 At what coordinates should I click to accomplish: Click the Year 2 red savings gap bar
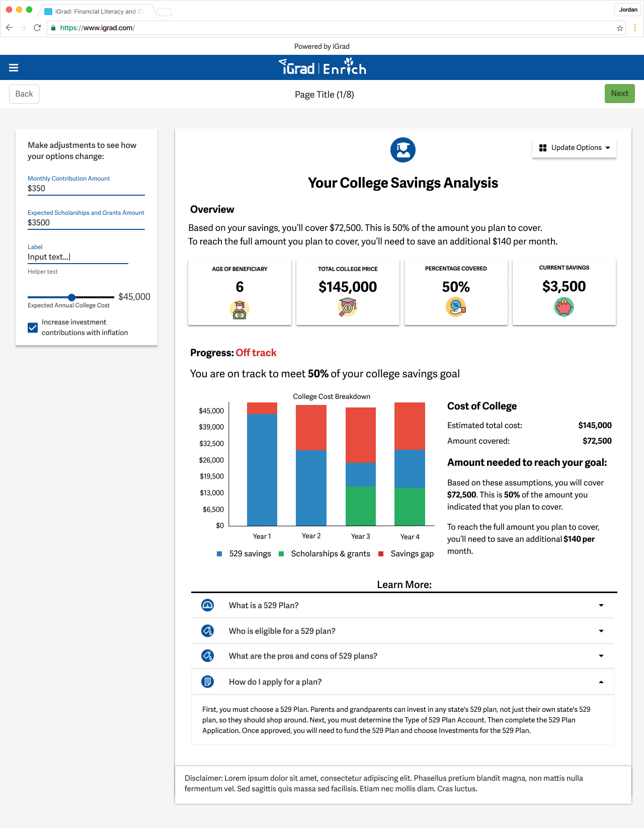click(311, 428)
